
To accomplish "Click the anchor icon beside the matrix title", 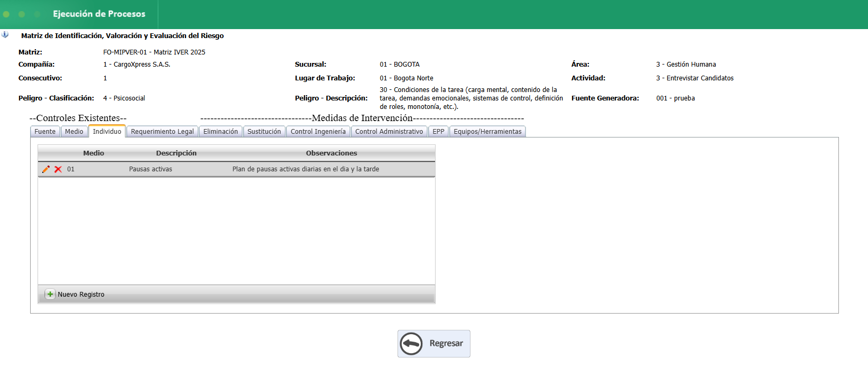I will (5, 35).
